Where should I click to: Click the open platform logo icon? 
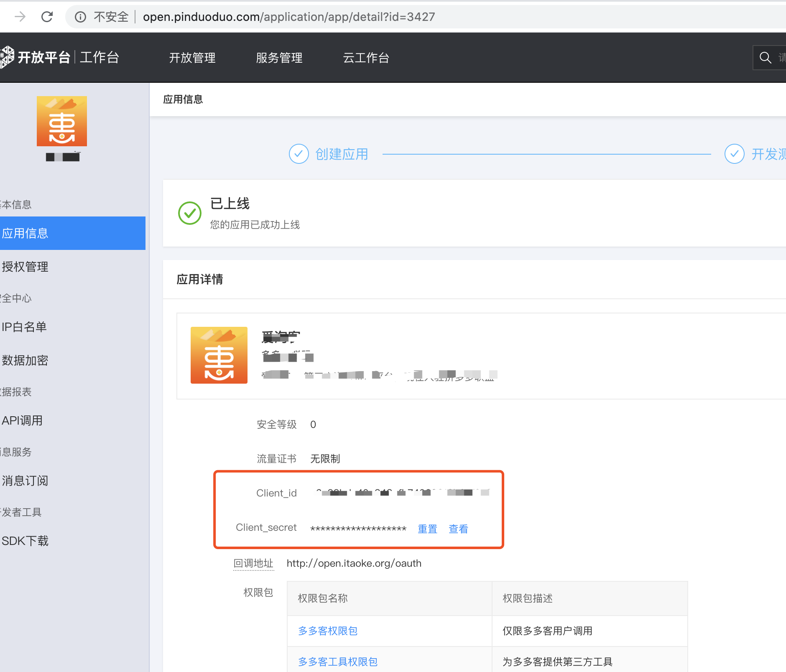coord(7,57)
